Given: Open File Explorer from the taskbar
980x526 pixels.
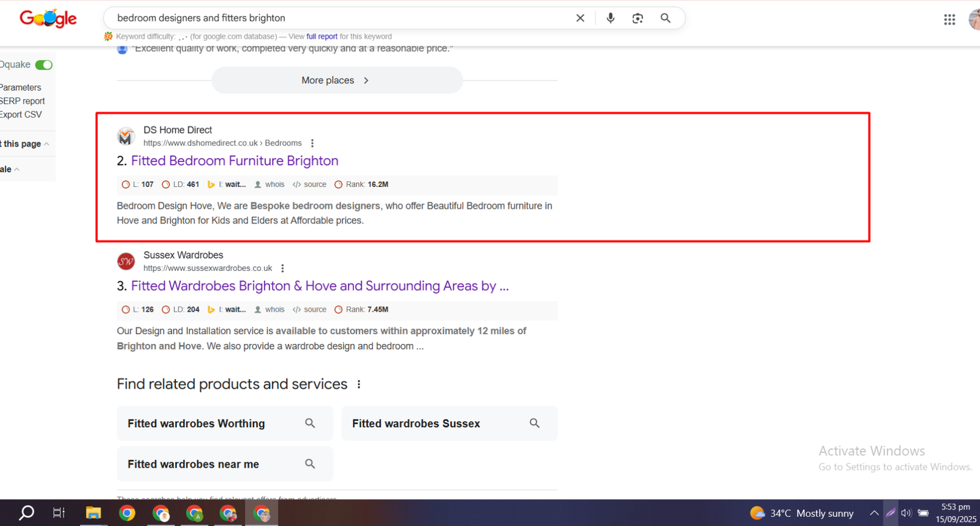Looking at the screenshot, I should pos(93,513).
